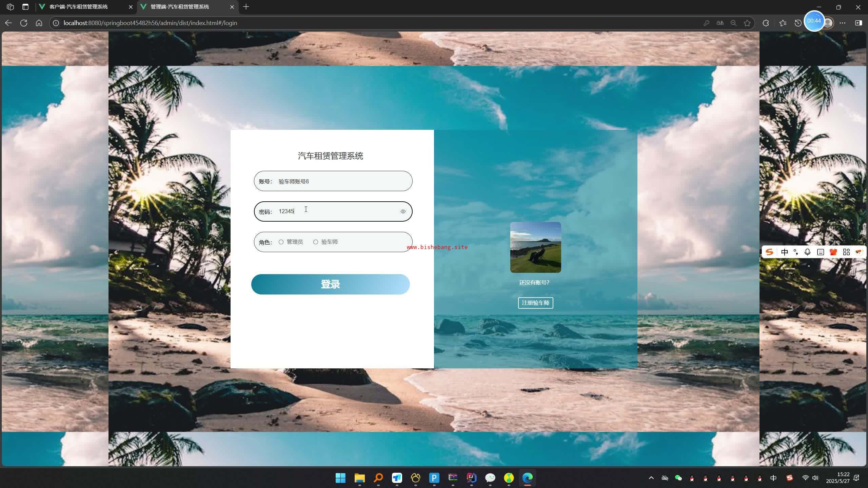Click the password manager key icon
The image size is (868, 488).
[706, 23]
